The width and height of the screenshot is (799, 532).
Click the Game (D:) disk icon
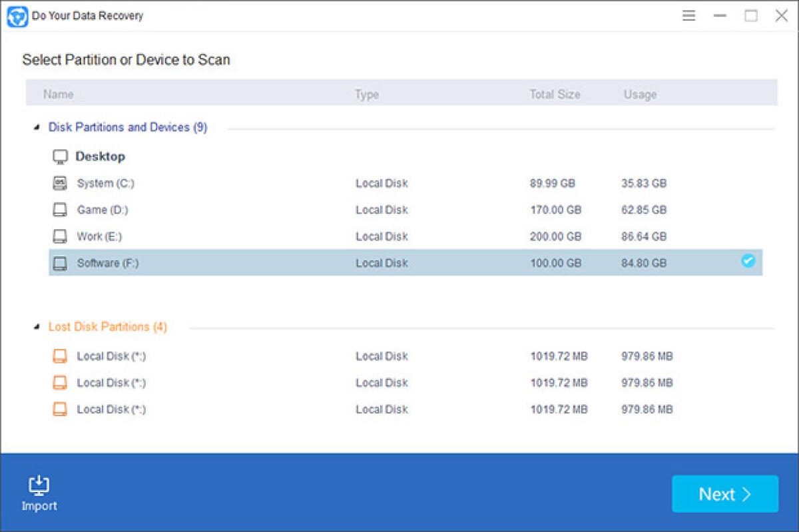tap(59, 209)
